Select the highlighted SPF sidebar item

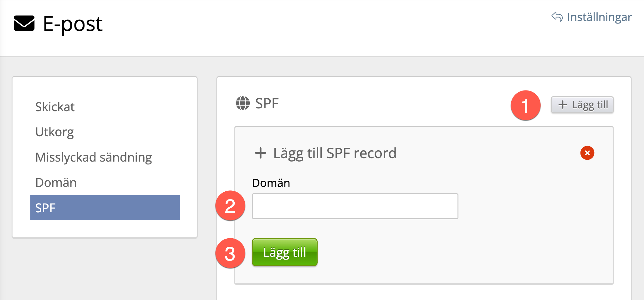pos(105,208)
